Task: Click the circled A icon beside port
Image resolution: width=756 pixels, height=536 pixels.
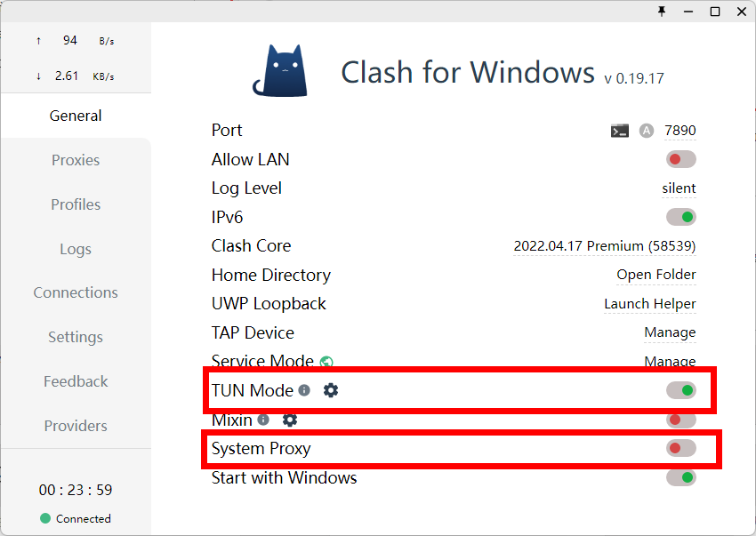Action: point(647,131)
